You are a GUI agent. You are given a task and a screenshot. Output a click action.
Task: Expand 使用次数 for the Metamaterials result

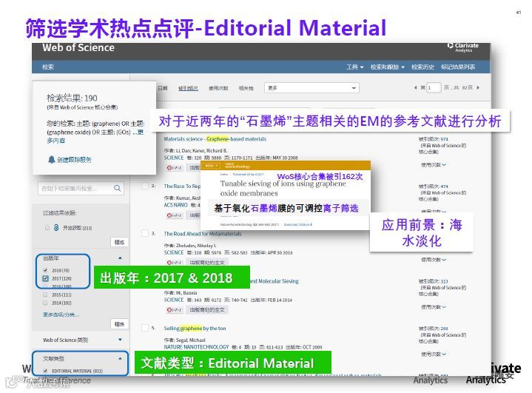[x=434, y=260]
